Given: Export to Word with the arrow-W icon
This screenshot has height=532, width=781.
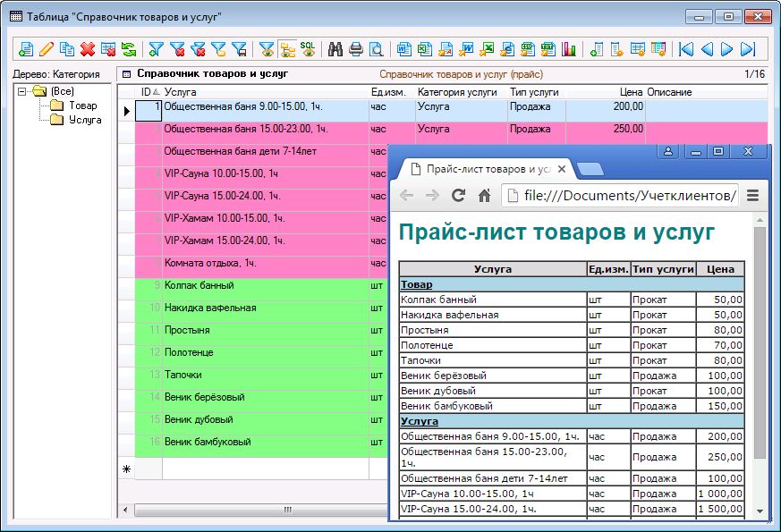Looking at the screenshot, I should [466, 49].
